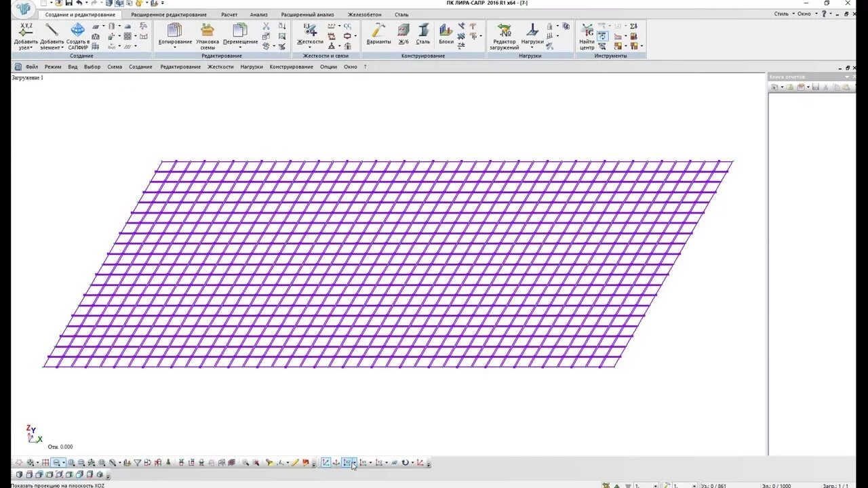Open the Окно dropdown at top right
The width and height of the screenshot is (868, 488).
[806, 14]
